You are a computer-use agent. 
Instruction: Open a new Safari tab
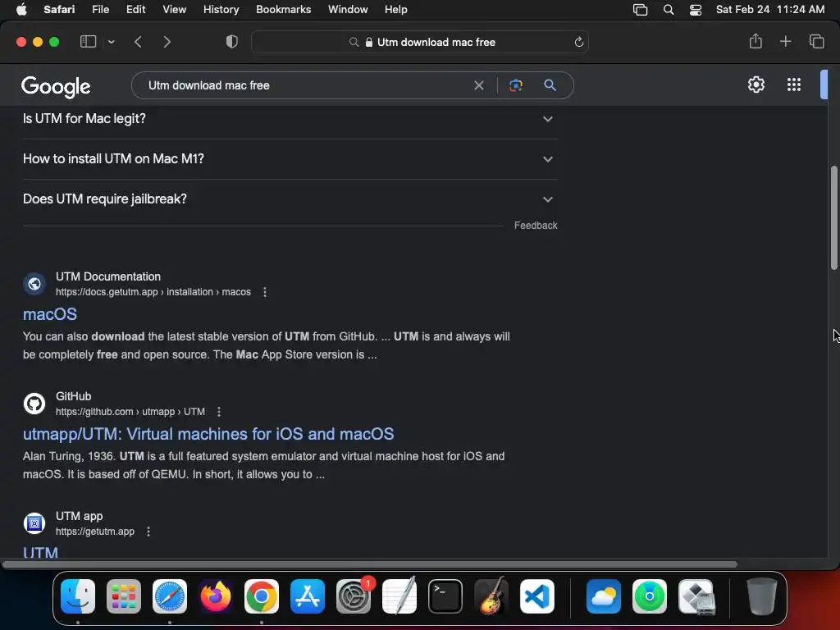(785, 41)
